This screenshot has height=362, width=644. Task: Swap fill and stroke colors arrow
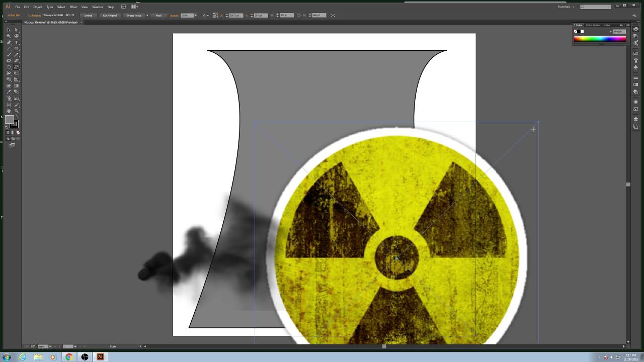(17, 117)
